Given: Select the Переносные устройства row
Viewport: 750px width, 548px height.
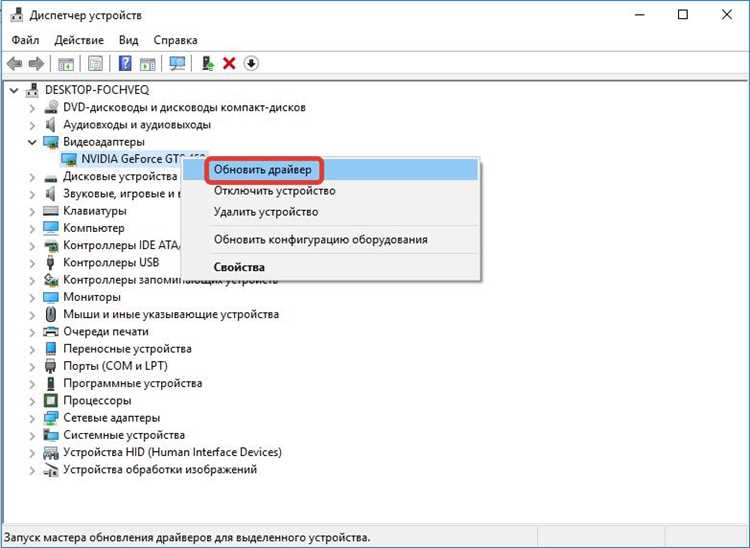Looking at the screenshot, I should click(x=127, y=349).
